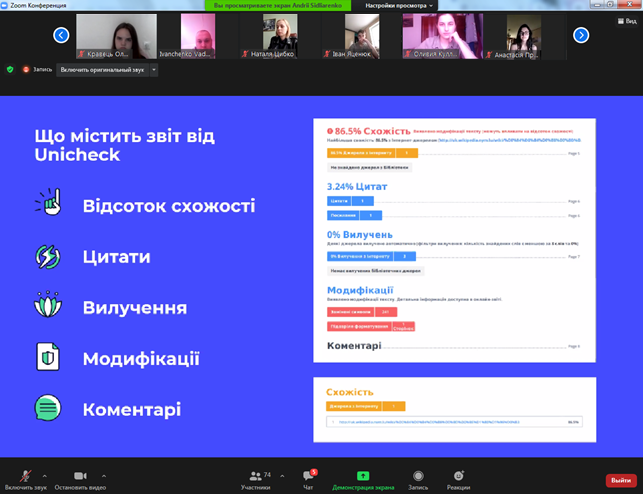Click the 3.24% Цитат heading
The height and width of the screenshot is (494, 643).
coord(357,187)
